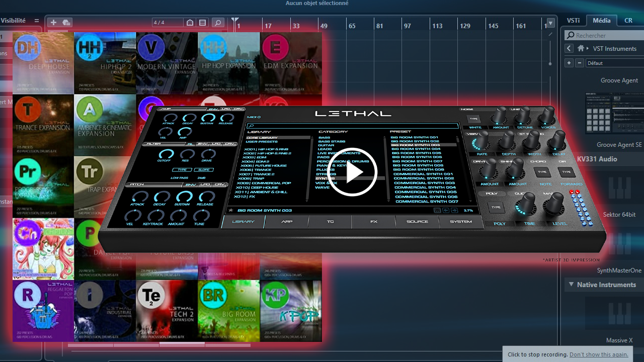Click the VST Instruments breadcrumb
The height and width of the screenshot is (362, 644).
(x=614, y=49)
